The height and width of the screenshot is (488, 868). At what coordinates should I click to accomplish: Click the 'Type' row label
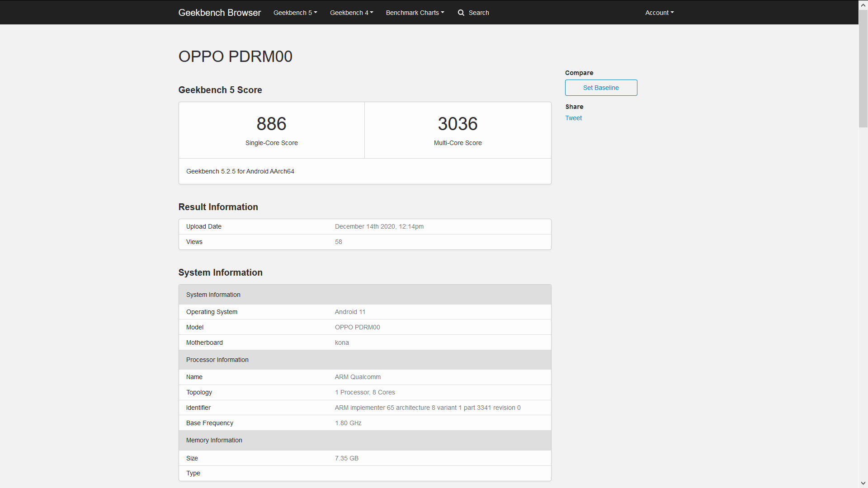coord(193,473)
